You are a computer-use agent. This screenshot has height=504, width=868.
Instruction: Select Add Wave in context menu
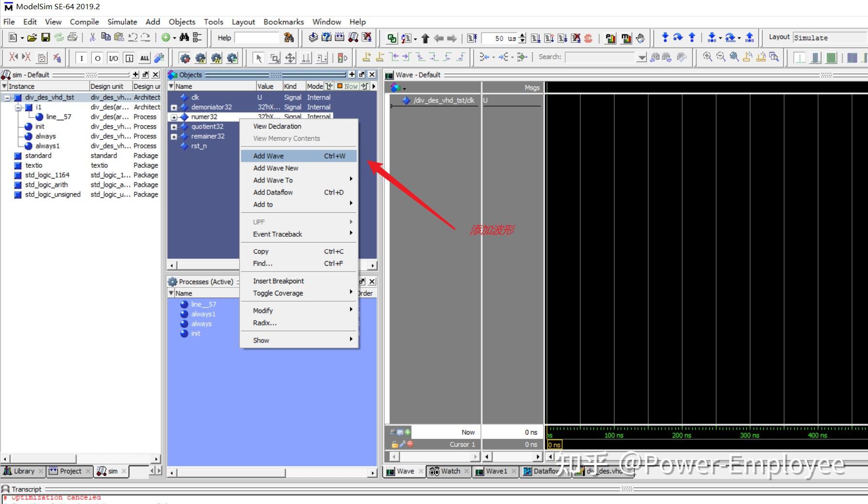[268, 156]
